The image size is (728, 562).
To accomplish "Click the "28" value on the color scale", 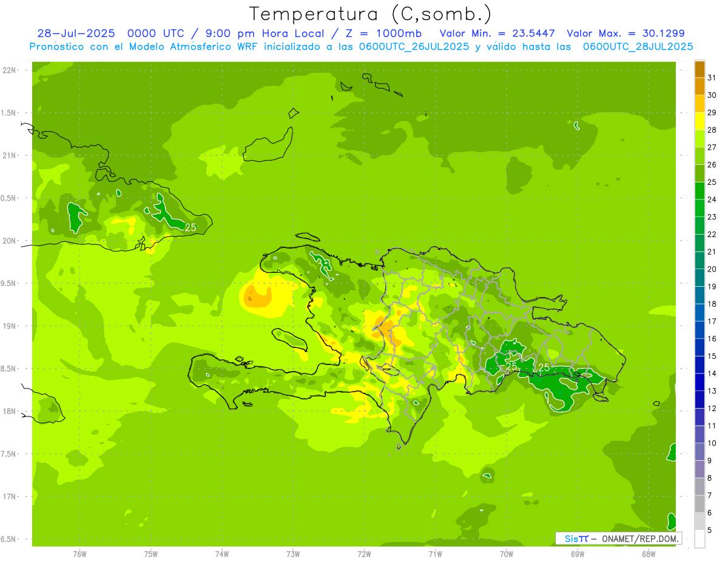I will (x=712, y=130).
